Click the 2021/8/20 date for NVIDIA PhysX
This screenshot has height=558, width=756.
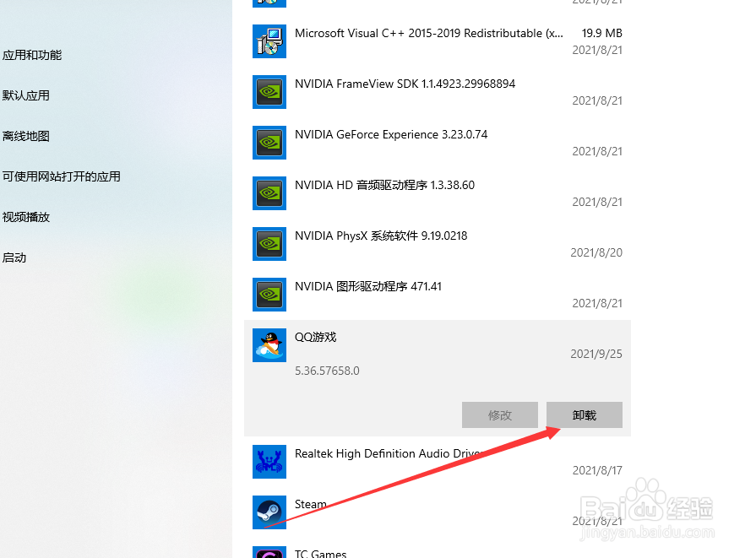tap(596, 252)
